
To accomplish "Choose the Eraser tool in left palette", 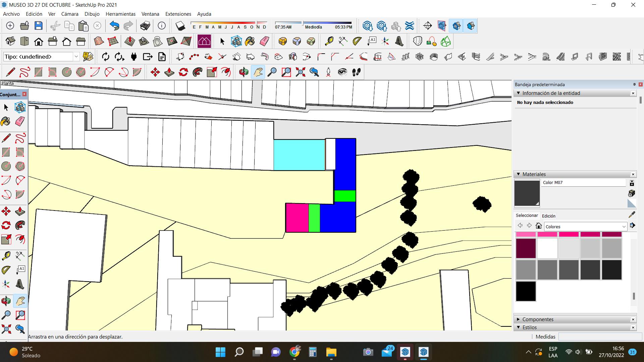I will (20, 121).
